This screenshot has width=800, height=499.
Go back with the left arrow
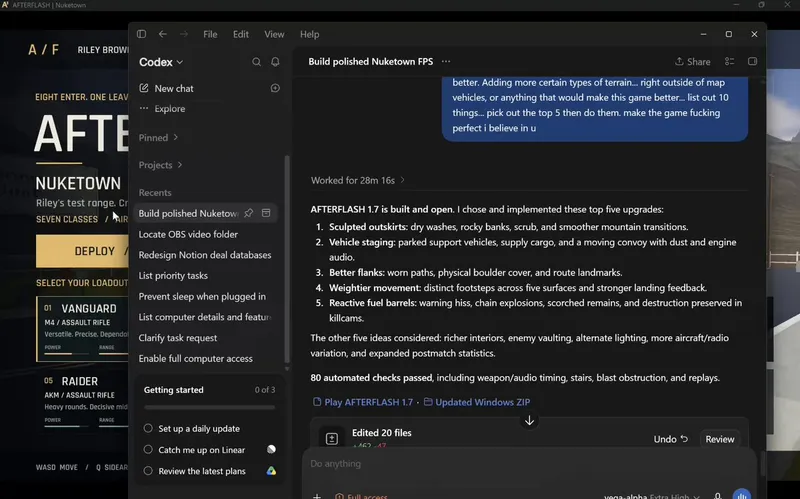point(163,34)
